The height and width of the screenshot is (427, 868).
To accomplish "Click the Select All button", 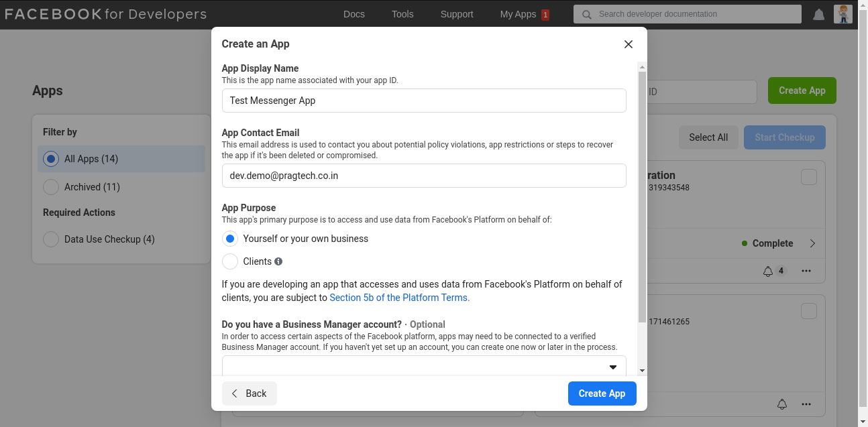I will tap(708, 137).
